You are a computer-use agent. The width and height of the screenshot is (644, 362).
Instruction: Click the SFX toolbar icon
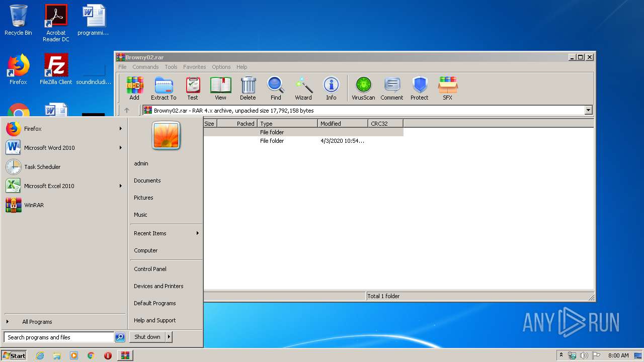click(x=447, y=88)
